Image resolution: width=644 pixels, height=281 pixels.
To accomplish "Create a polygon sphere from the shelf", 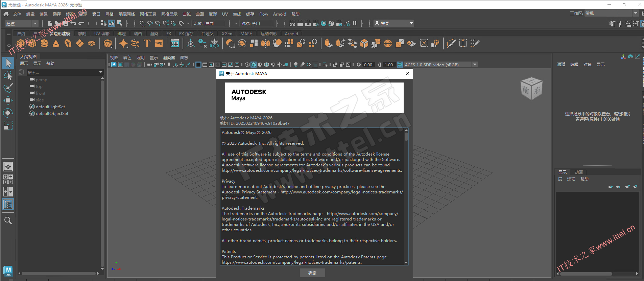I will [x=21, y=43].
